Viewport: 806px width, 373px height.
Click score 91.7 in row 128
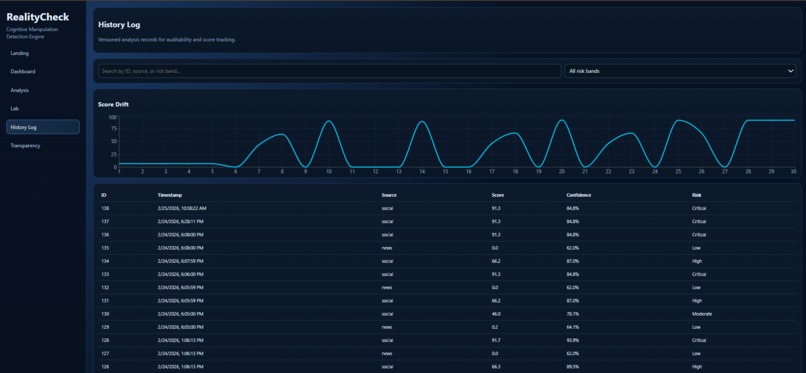click(496, 340)
